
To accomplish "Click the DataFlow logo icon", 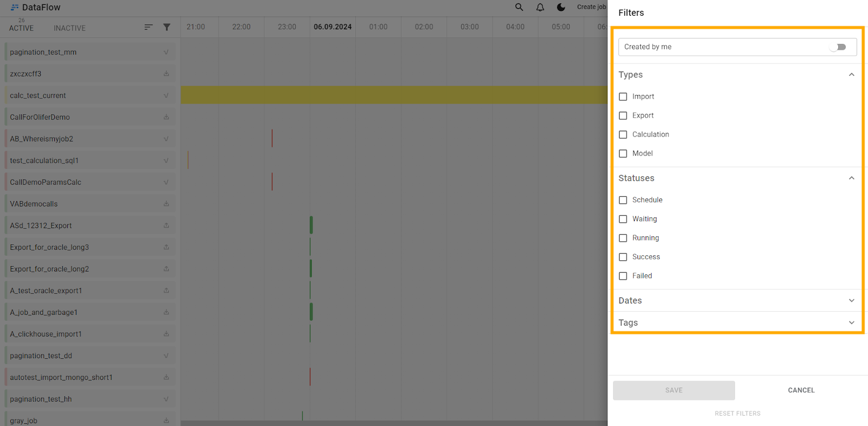I will pos(15,8).
